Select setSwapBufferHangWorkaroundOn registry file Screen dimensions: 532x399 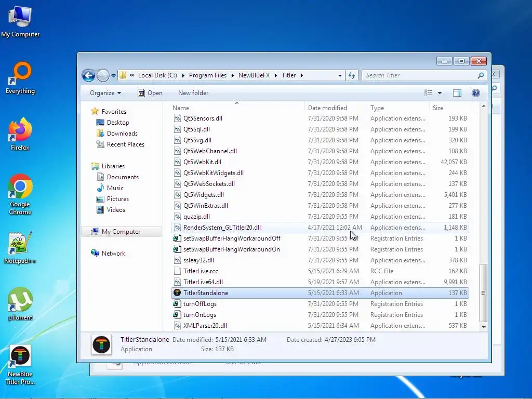click(x=320, y=249)
